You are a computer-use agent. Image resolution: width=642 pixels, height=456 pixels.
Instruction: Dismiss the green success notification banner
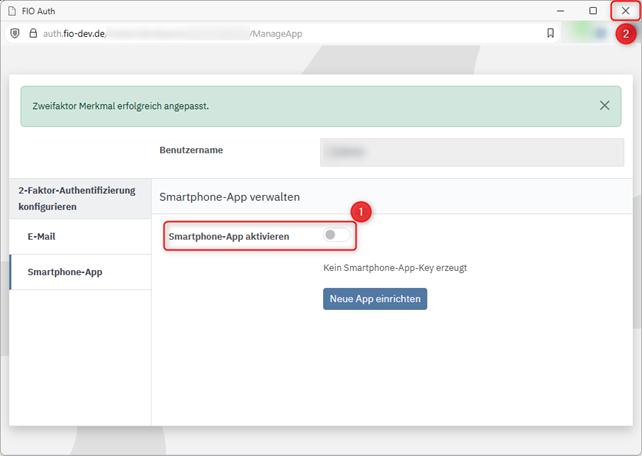(x=605, y=105)
